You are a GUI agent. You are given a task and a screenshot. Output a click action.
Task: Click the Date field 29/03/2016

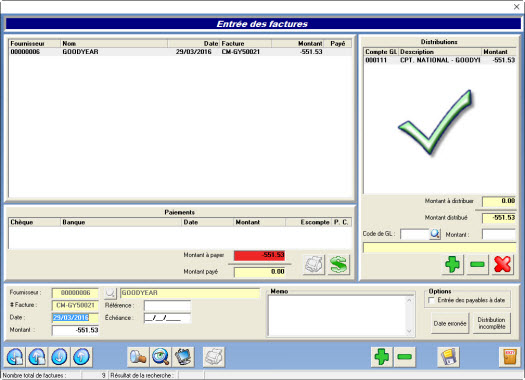pos(75,318)
